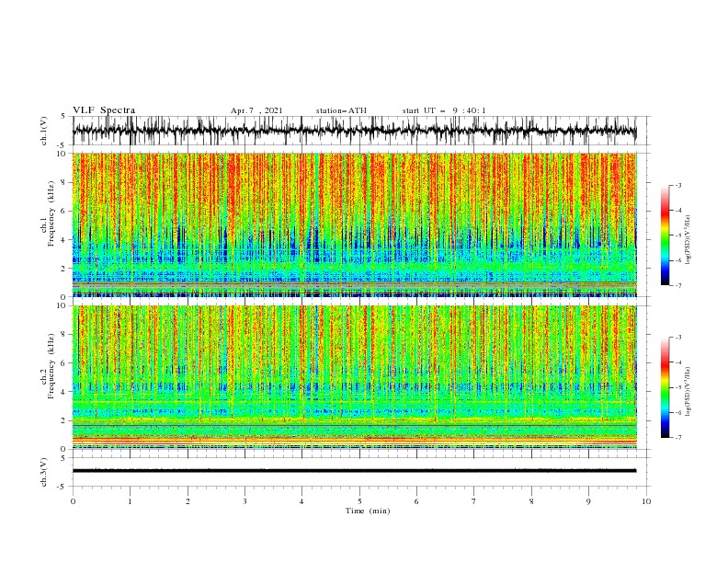Click the "ch.3(V)" waveform axis label
The width and height of the screenshot is (728, 563).
click(x=44, y=472)
